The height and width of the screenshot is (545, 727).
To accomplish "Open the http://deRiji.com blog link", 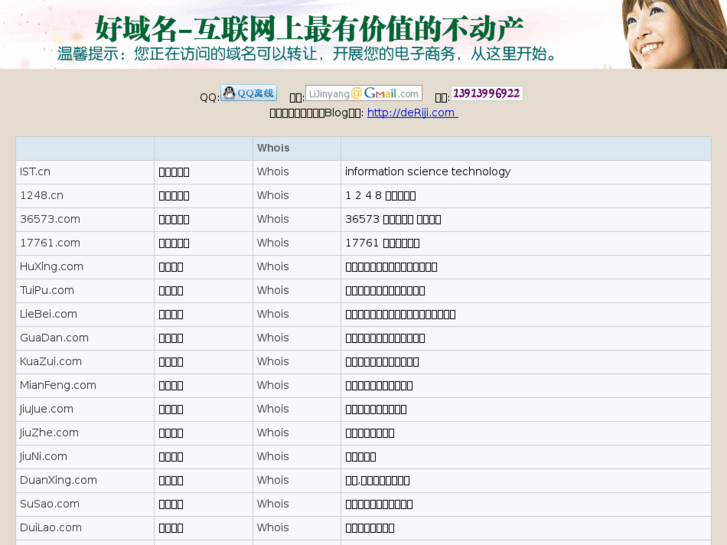I will click(412, 113).
